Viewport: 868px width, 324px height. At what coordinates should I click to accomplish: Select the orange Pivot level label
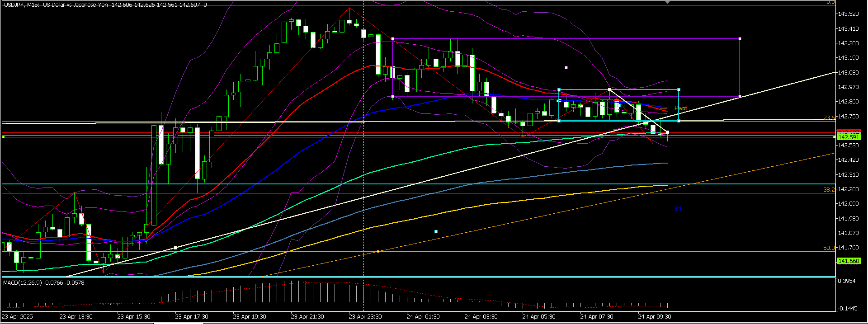(x=680, y=108)
